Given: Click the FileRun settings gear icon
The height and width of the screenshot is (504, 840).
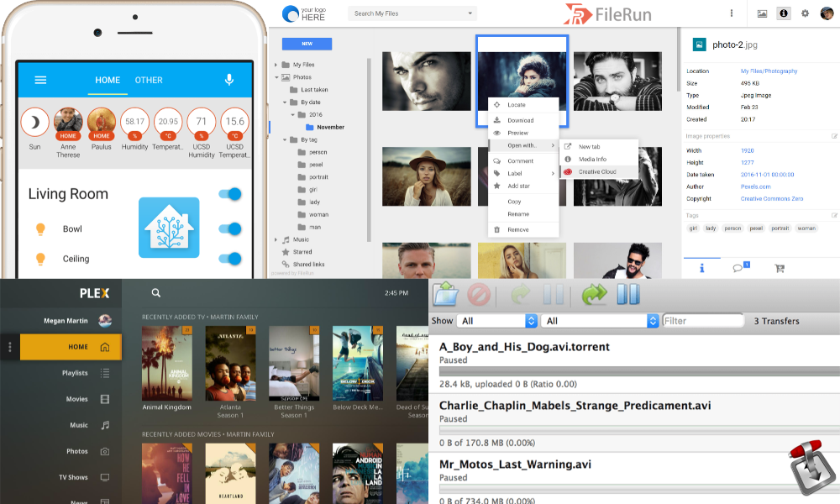Looking at the screenshot, I should pos(805,13).
